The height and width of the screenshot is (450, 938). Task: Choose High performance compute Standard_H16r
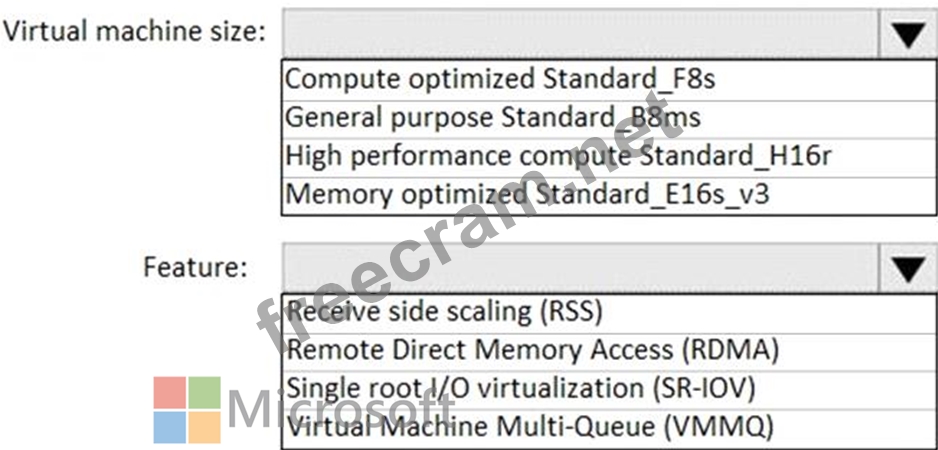pyautogui.click(x=608, y=156)
